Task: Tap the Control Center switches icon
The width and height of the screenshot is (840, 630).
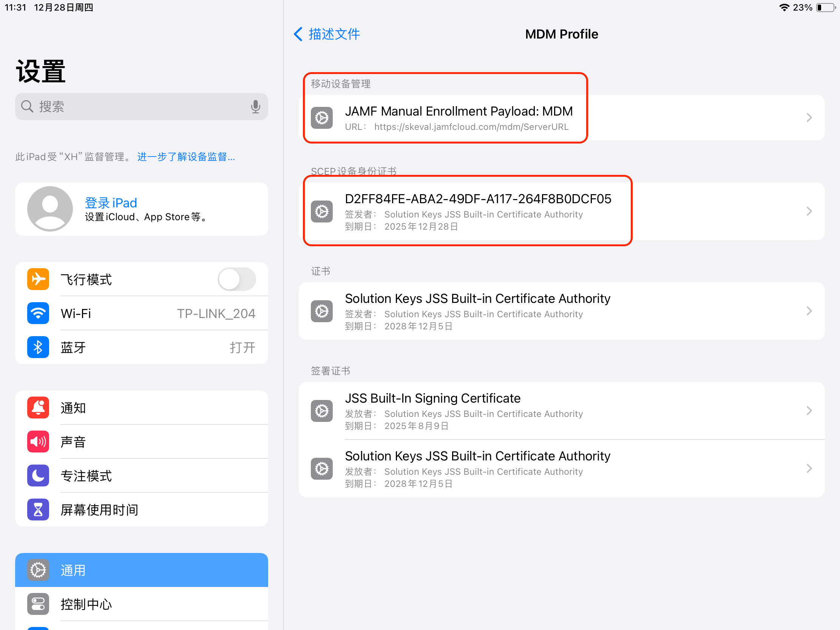Action: tap(38, 604)
